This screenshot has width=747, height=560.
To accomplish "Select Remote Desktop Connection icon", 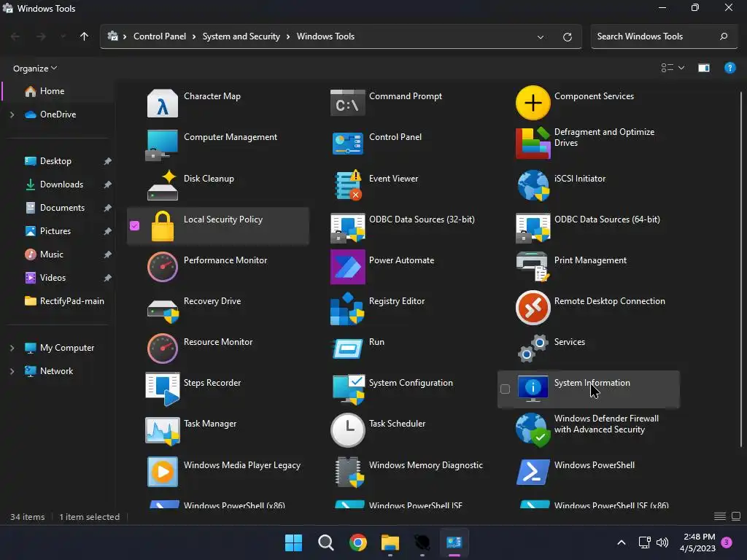I will (533, 308).
